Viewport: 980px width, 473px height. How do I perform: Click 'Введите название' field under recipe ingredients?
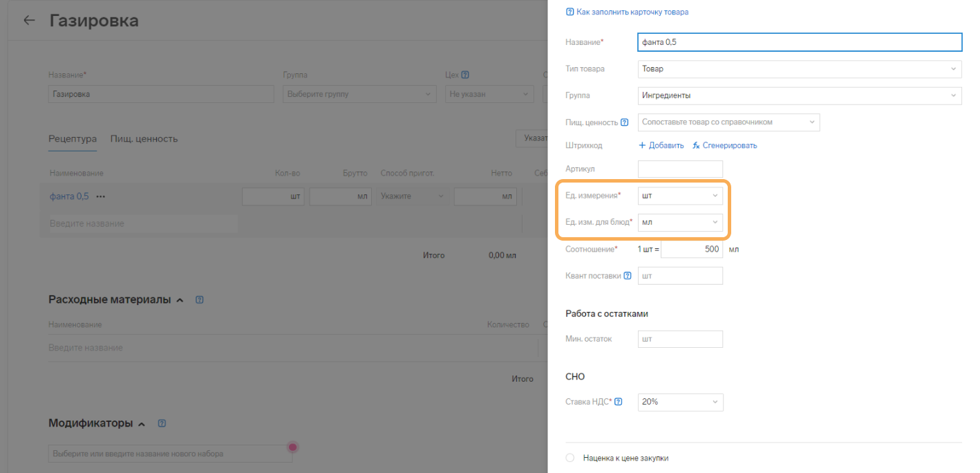(x=143, y=223)
